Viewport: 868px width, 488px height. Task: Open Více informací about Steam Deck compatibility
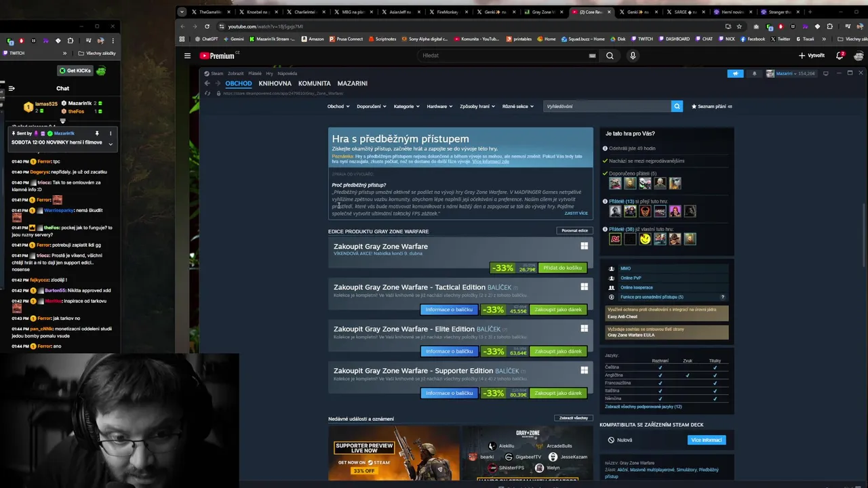(706, 440)
